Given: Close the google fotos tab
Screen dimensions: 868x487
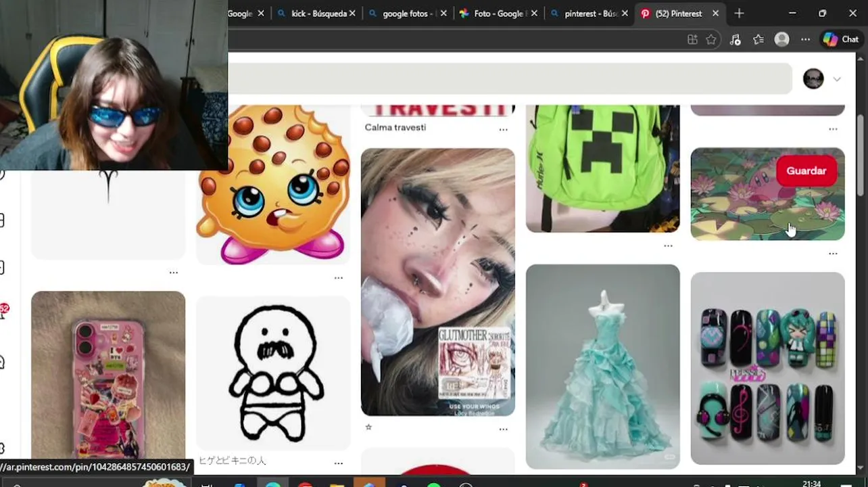Looking at the screenshot, I should tap(443, 14).
